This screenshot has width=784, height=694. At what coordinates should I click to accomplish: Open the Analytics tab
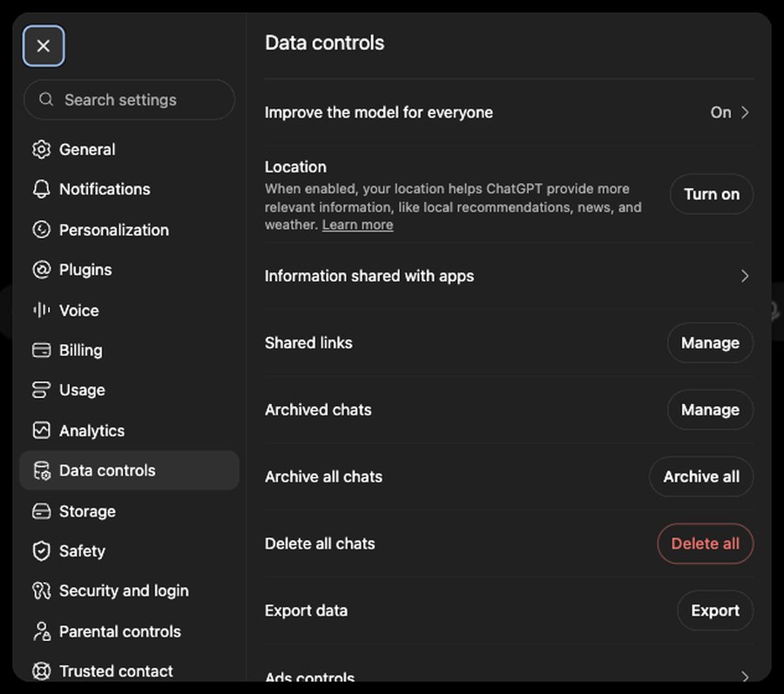click(x=129, y=430)
